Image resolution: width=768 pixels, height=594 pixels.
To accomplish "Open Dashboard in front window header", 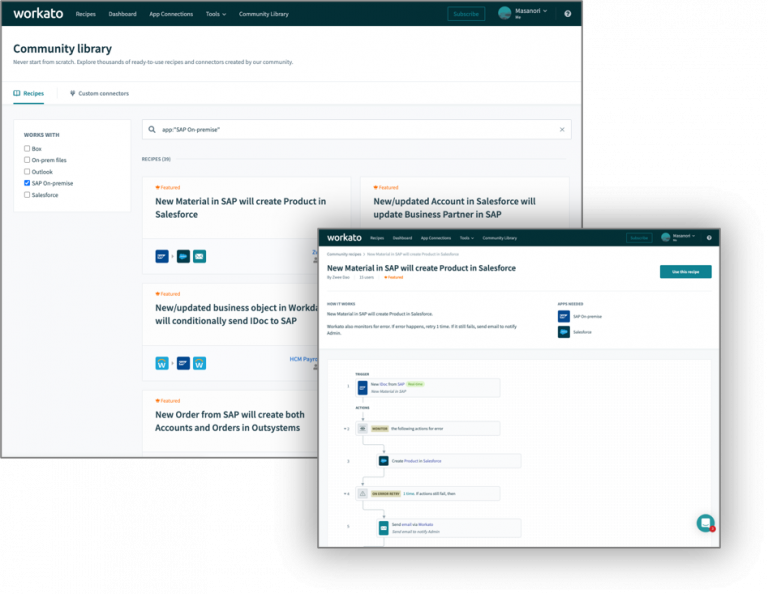I will (x=402, y=238).
